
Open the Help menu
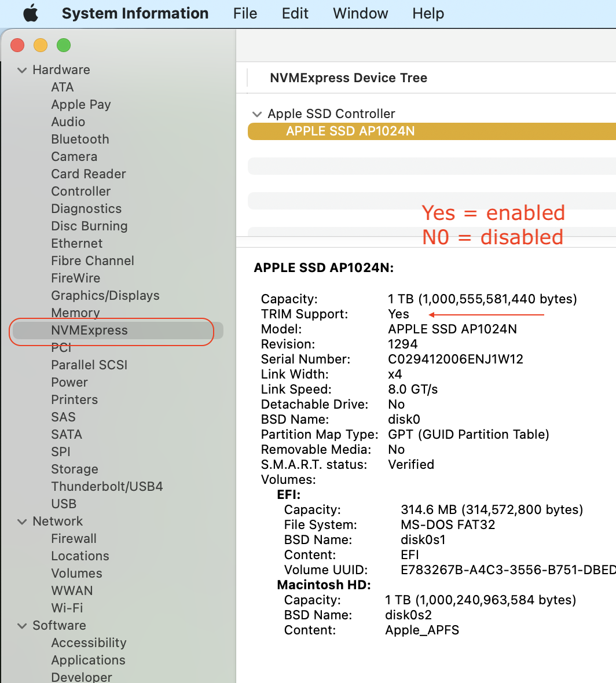click(428, 13)
